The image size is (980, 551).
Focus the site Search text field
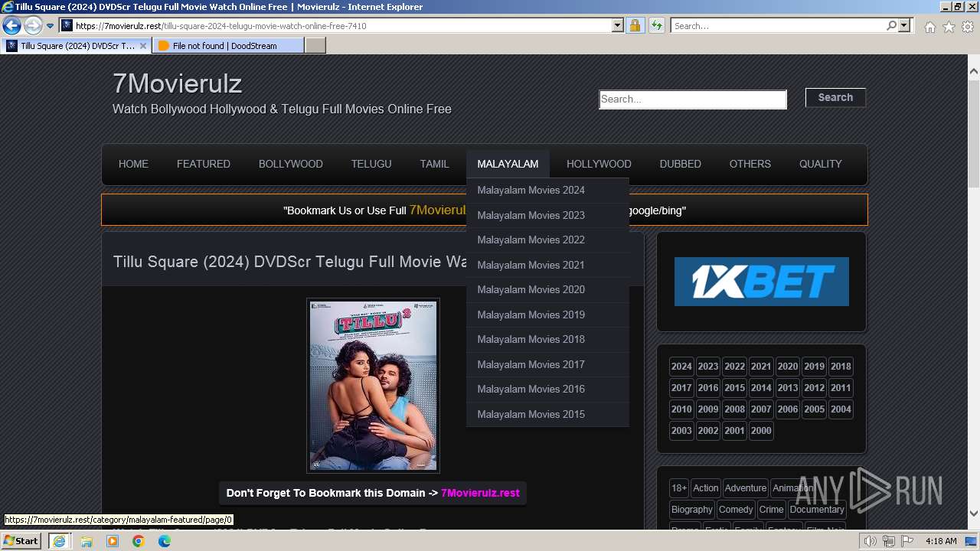coord(693,99)
